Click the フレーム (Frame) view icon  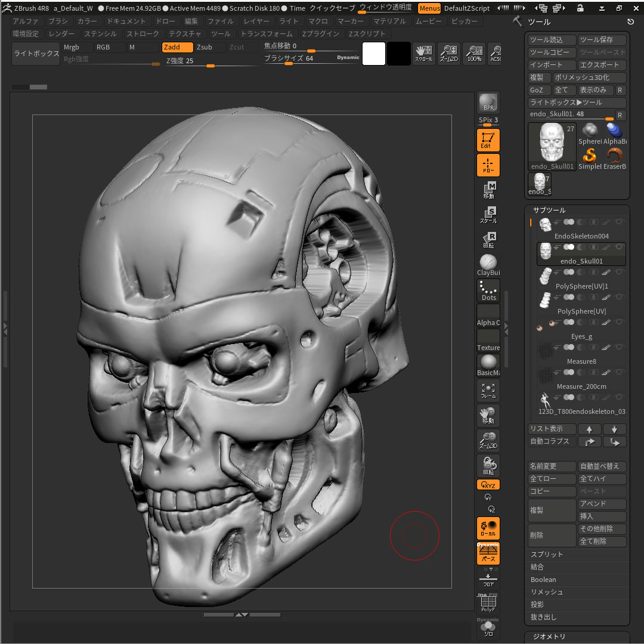click(x=488, y=391)
